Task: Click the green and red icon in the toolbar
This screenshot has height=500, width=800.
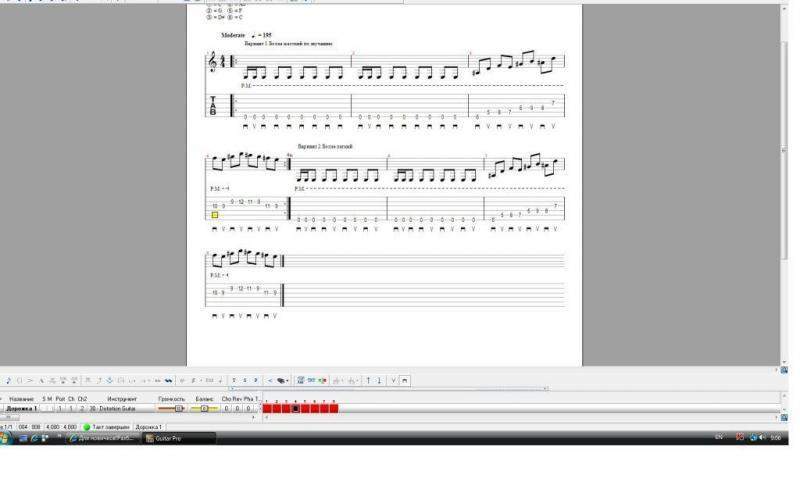Action: [x=322, y=381]
